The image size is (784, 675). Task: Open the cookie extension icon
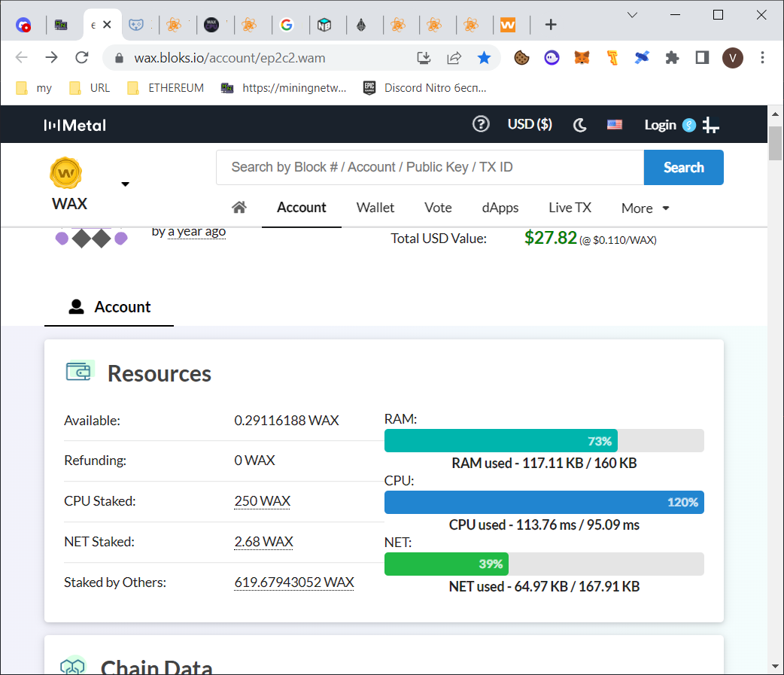pos(521,58)
